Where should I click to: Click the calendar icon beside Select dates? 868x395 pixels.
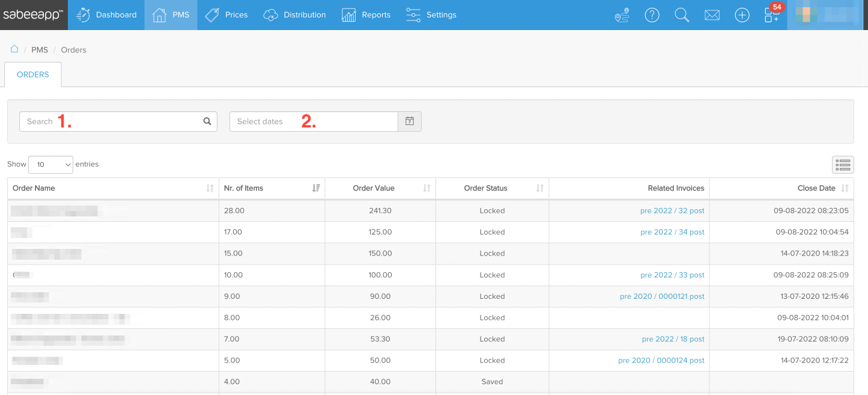click(x=410, y=121)
